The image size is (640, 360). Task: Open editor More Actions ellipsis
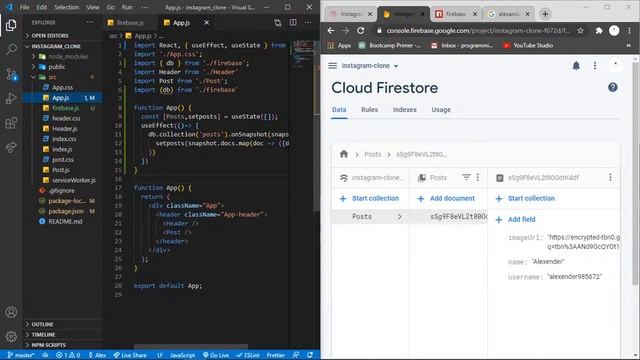click(308, 22)
